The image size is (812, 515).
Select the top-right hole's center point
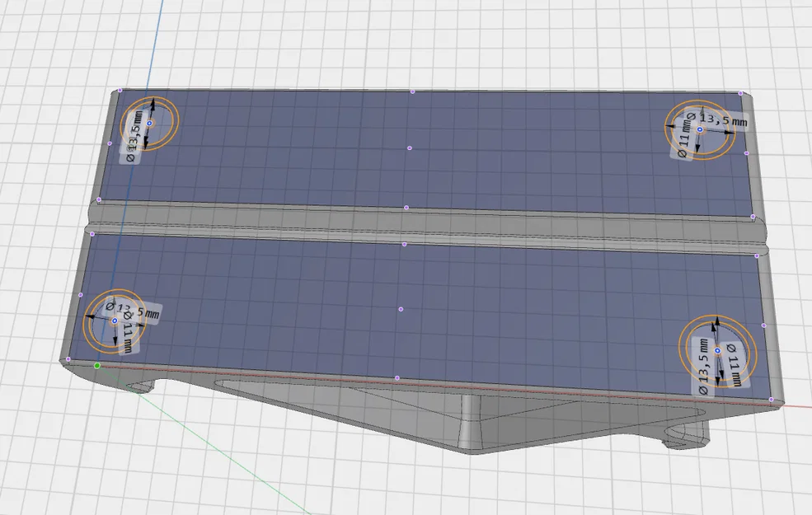click(700, 130)
